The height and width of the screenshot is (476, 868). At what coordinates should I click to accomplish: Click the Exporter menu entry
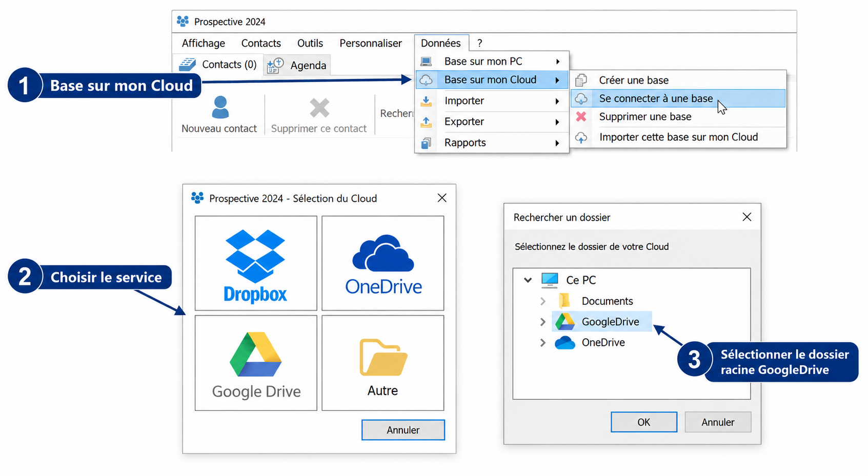tap(492, 122)
